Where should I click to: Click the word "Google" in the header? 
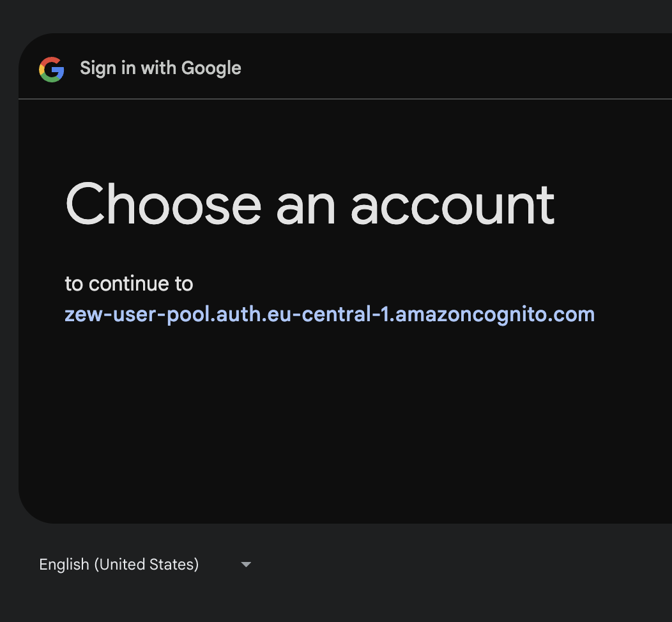pos(211,68)
